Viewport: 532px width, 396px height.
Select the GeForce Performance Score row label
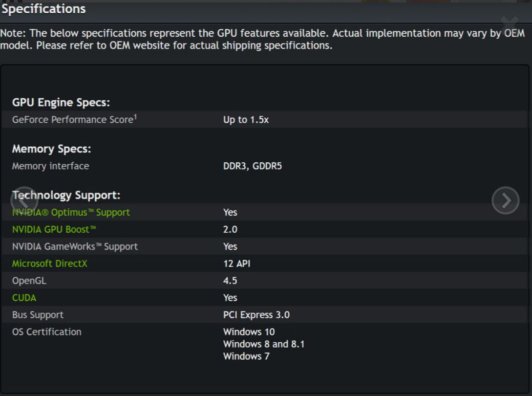[x=72, y=120]
